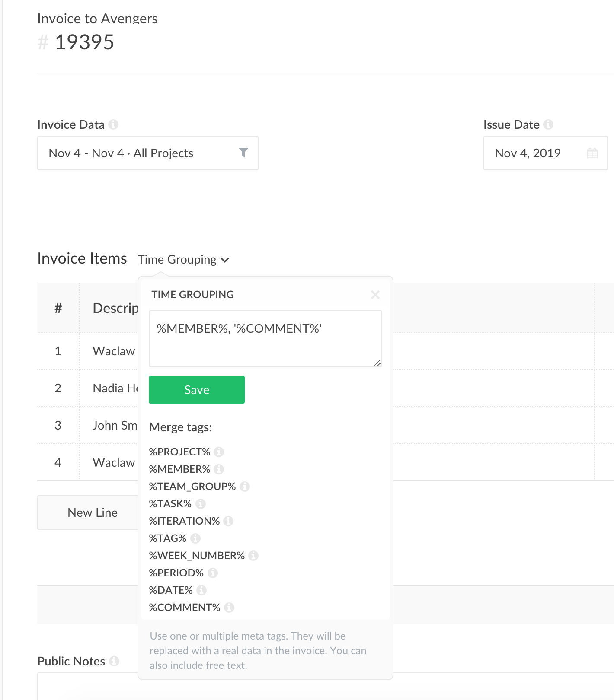Viewport: 614px width, 700px height.
Task: Insert the %TEAM_GROUP% merge tag
Action: 192,487
